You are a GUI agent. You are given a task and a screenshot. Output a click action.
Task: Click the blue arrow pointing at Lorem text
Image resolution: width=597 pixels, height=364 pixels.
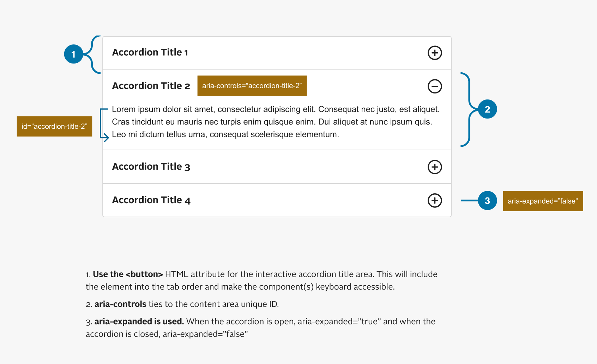(x=104, y=125)
